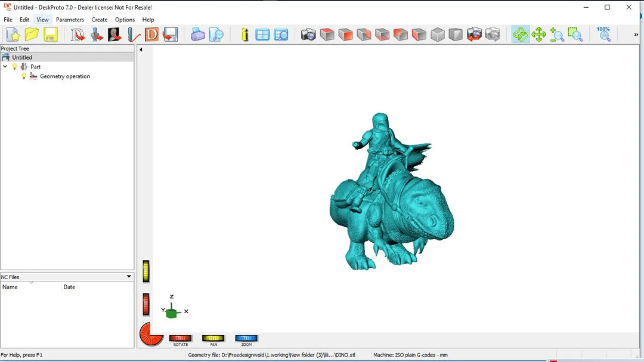Click the Zoom 100% icon

pyautogui.click(x=603, y=34)
